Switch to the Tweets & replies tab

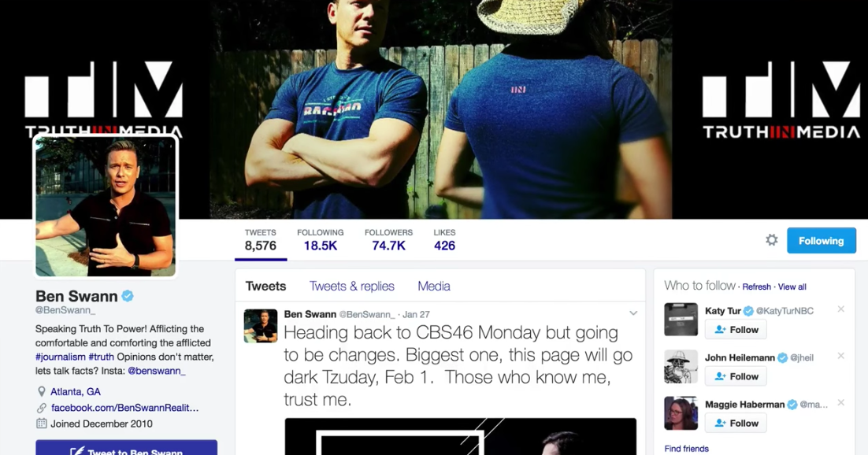[x=351, y=287]
